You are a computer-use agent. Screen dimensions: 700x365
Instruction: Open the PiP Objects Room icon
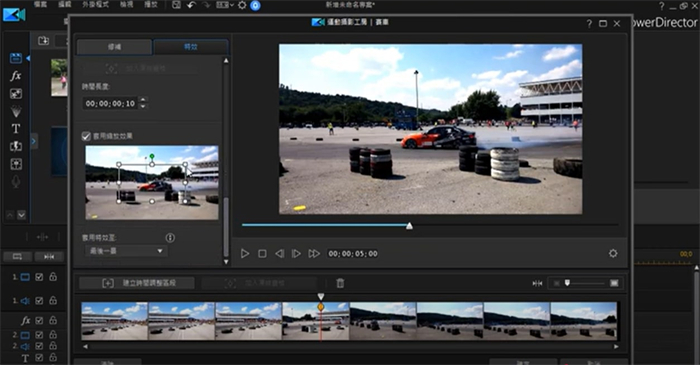click(x=16, y=94)
